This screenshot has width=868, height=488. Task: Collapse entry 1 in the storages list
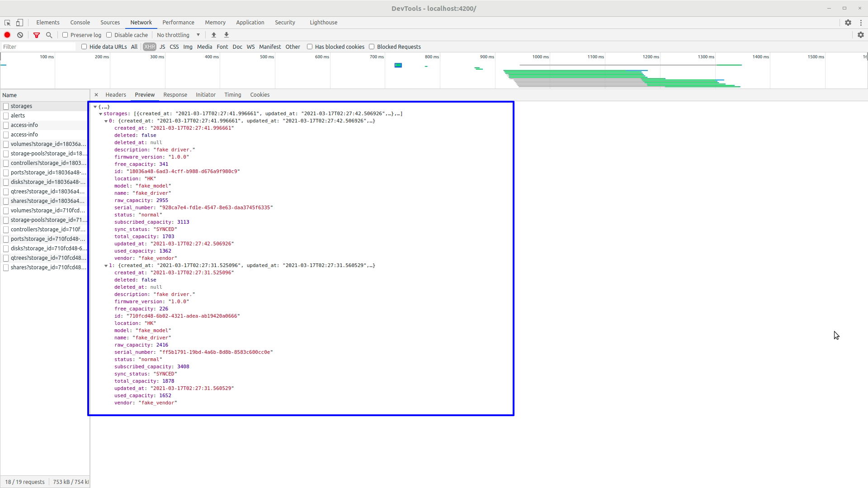click(x=107, y=265)
